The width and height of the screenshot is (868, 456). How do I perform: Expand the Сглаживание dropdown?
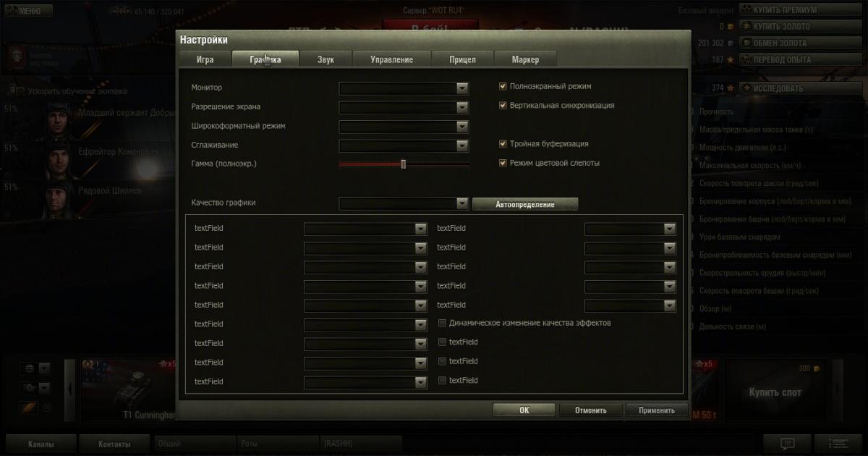point(404,145)
